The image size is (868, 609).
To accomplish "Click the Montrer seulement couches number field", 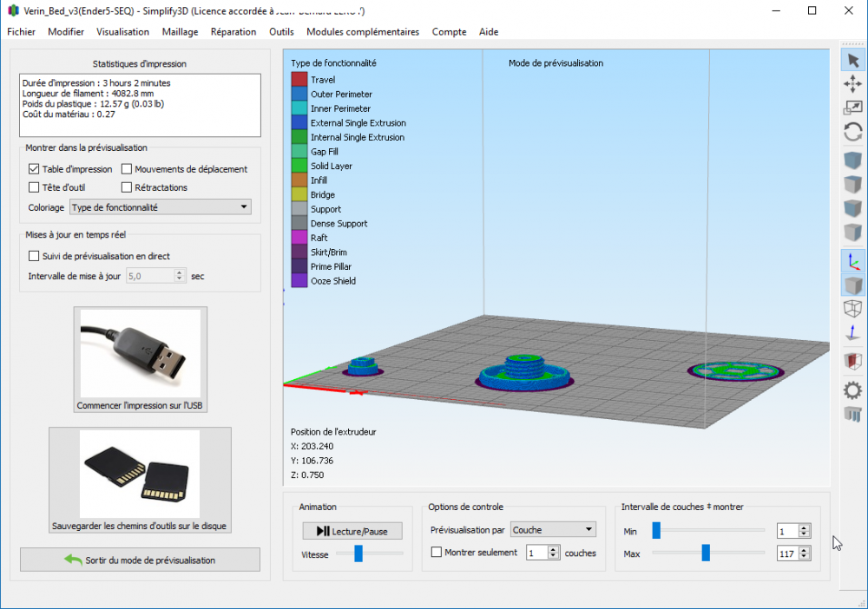I will [537, 553].
